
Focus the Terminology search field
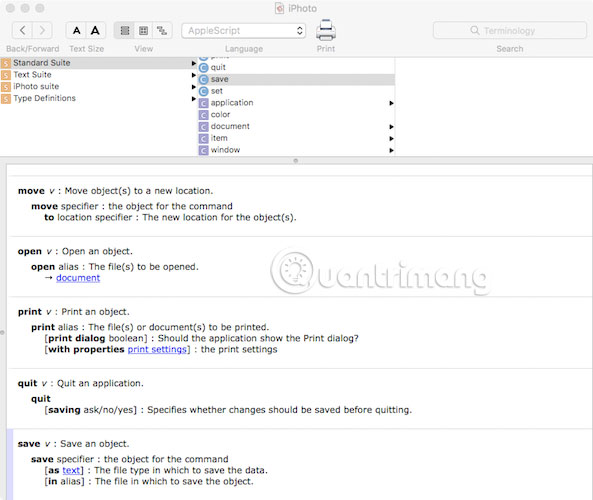(509, 31)
